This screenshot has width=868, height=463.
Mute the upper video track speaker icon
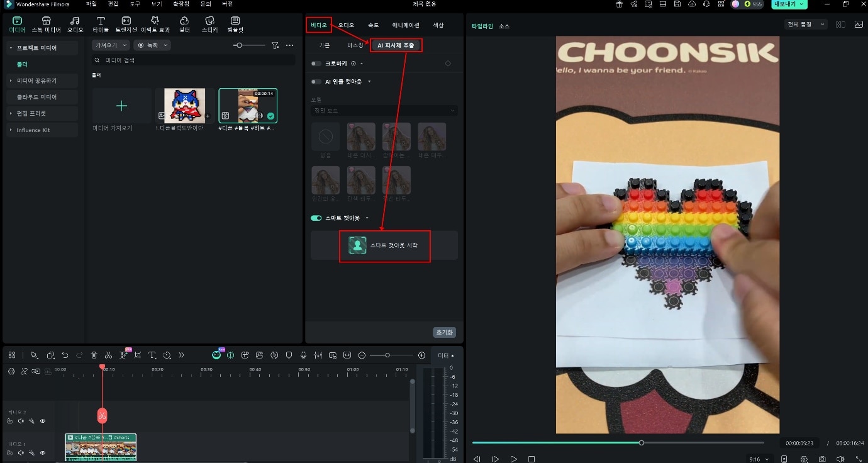point(21,421)
